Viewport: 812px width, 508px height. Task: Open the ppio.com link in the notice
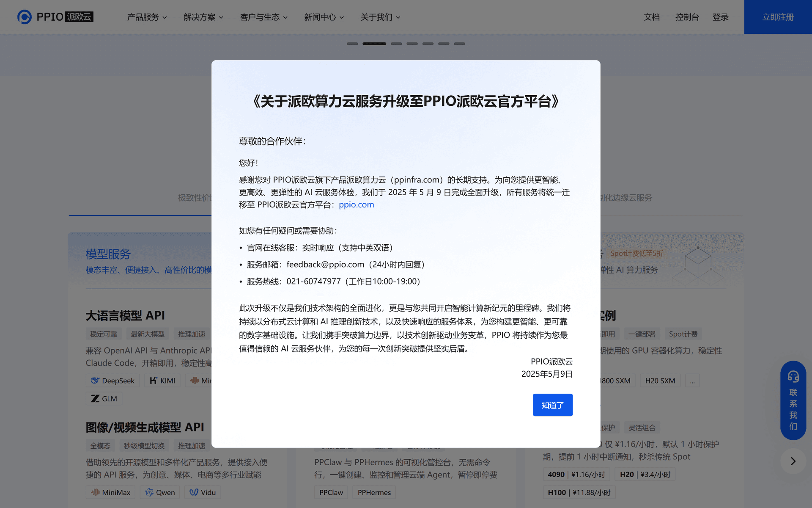357,205
